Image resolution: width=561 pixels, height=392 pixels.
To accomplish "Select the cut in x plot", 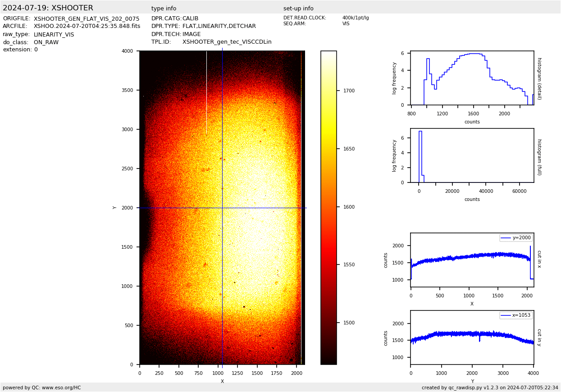I will pos(472,260).
